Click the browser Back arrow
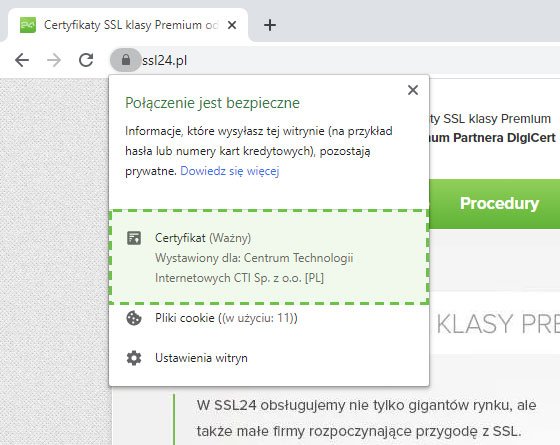Image resolution: width=560 pixels, height=445 pixels. tap(22, 60)
